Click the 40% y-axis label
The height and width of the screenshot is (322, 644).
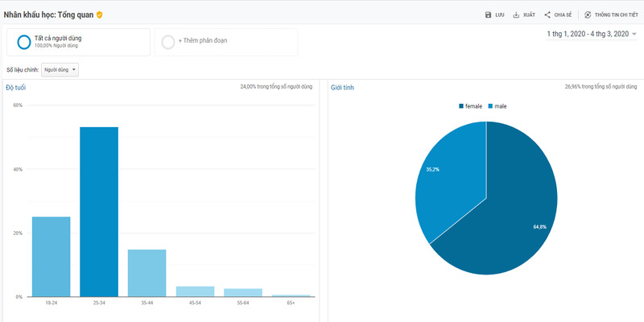pos(18,169)
